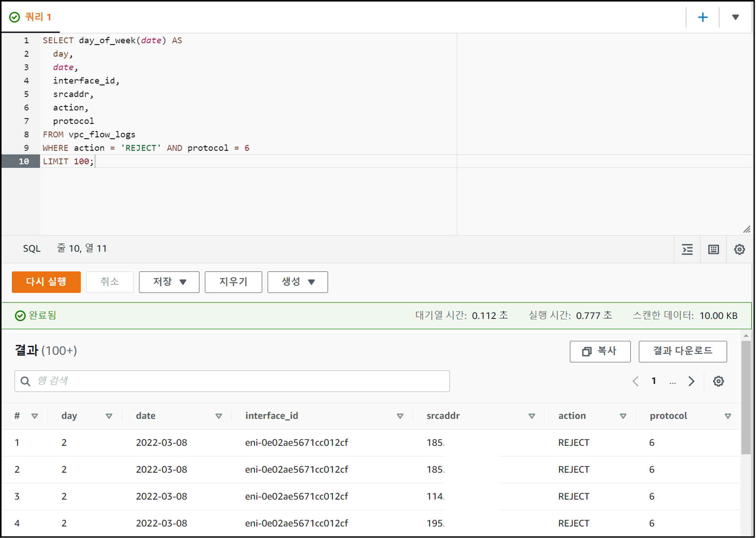Open editor settings gear icon
Image resolution: width=756 pixels, height=538 pixels.
[x=739, y=249]
